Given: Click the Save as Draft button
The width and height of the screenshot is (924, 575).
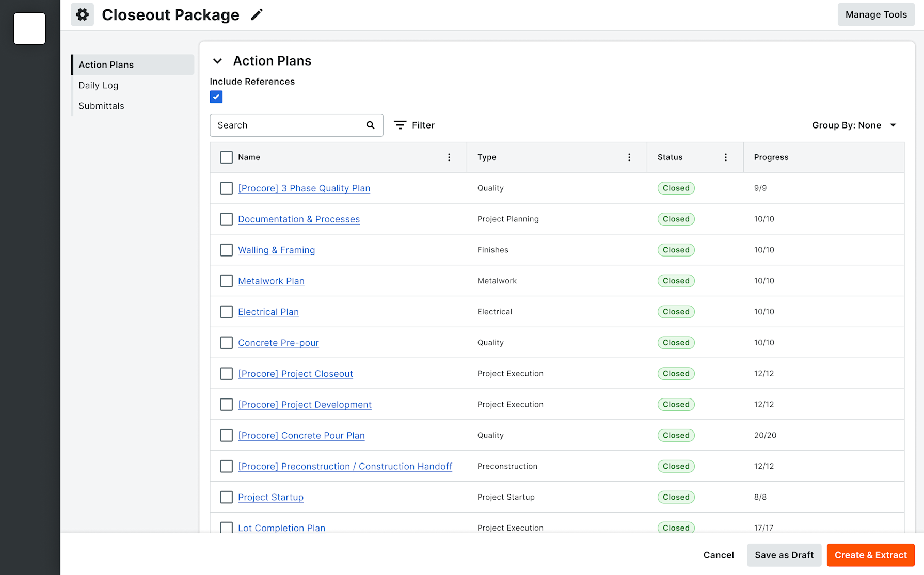Looking at the screenshot, I should tap(784, 555).
